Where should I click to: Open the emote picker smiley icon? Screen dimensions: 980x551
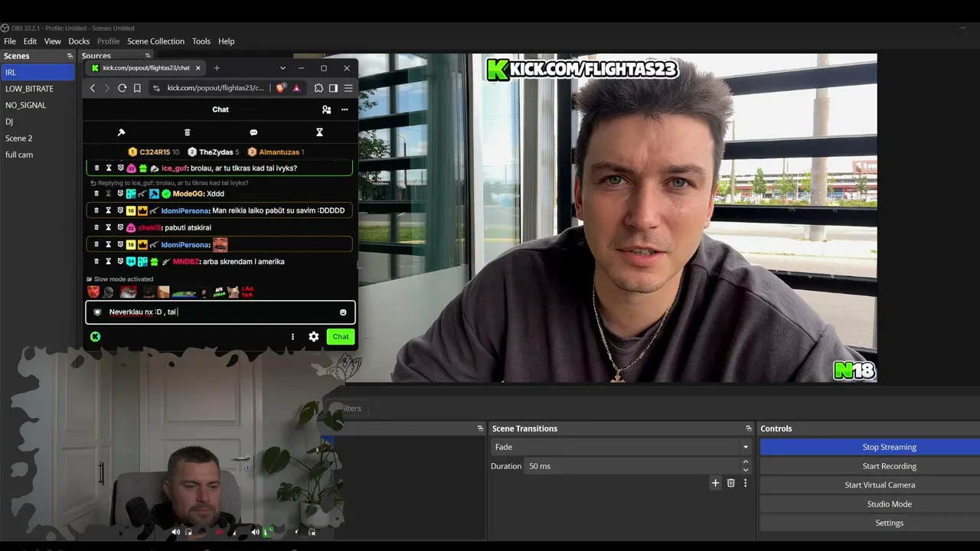point(343,312)
